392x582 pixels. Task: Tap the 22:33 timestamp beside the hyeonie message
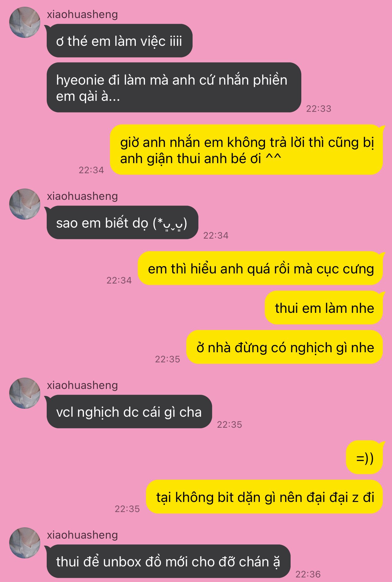(319, 108)
